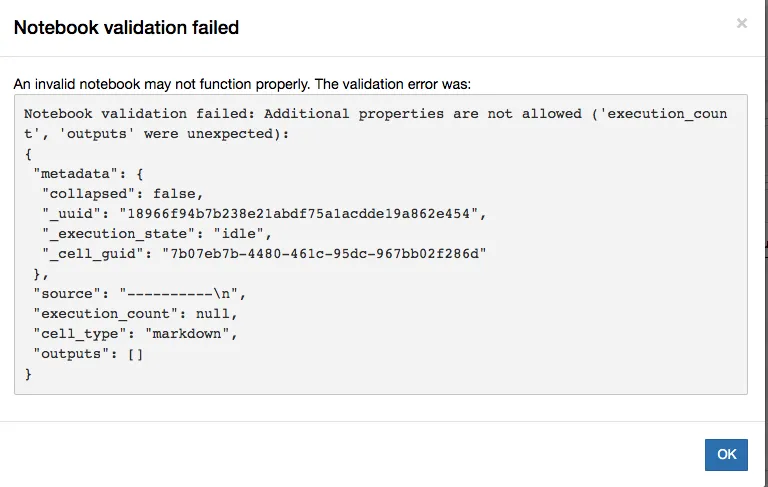This screenshot has height=487, width=768.
Task: Click the uuid hash value starting with 18966f94
Action: pos(300,214)
